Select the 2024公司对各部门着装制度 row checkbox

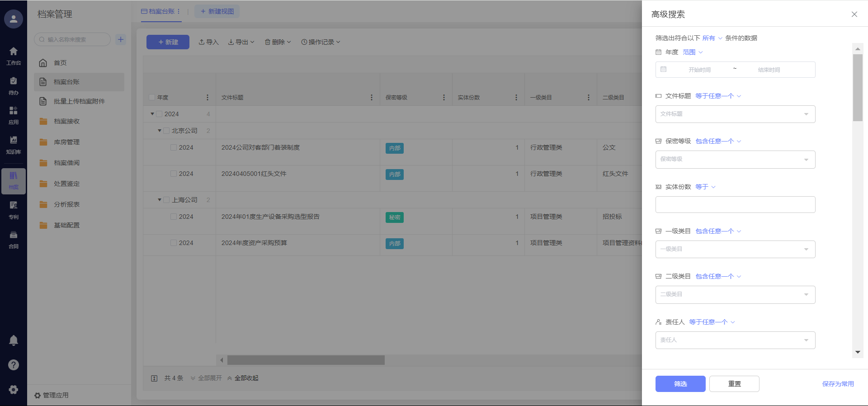(x=174, y=147)
